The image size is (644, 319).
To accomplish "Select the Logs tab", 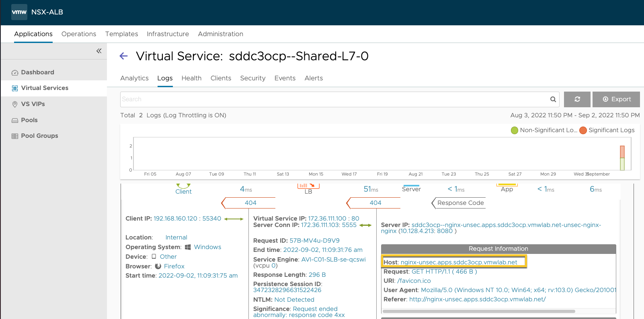I will 165,78.
